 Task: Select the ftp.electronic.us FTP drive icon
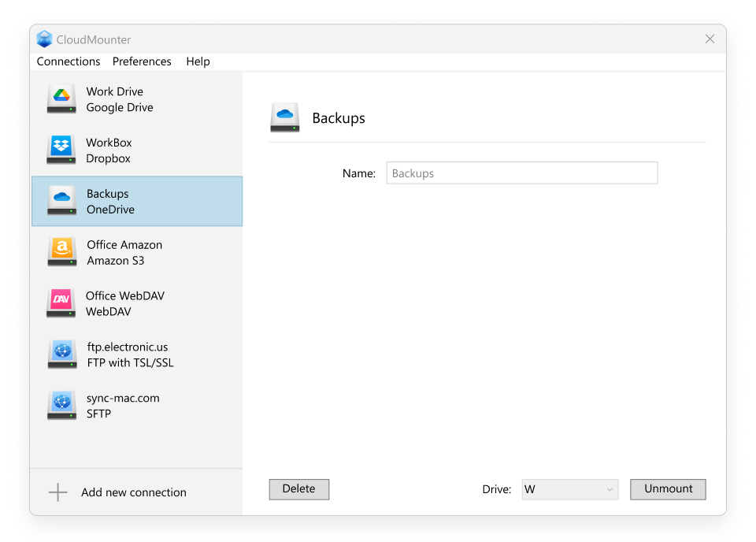[x=61, y=355]
